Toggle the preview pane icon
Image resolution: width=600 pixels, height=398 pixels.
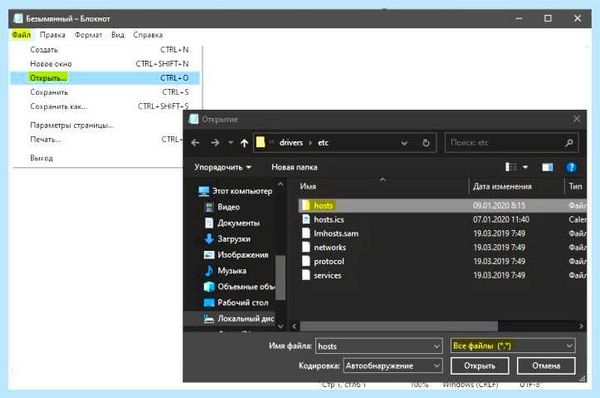pyautogui.click(x=548, y=167)
